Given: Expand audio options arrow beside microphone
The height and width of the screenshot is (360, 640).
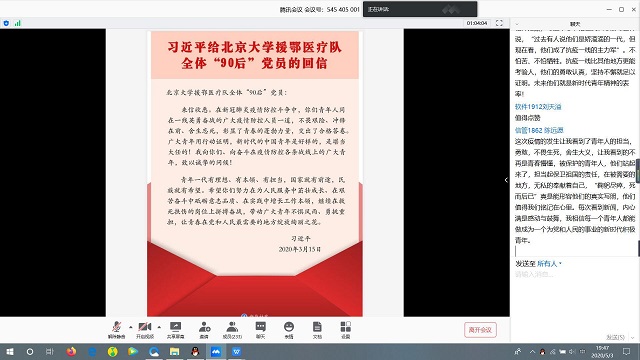Looking at the screenshot, I should click(x=131, y=327).
